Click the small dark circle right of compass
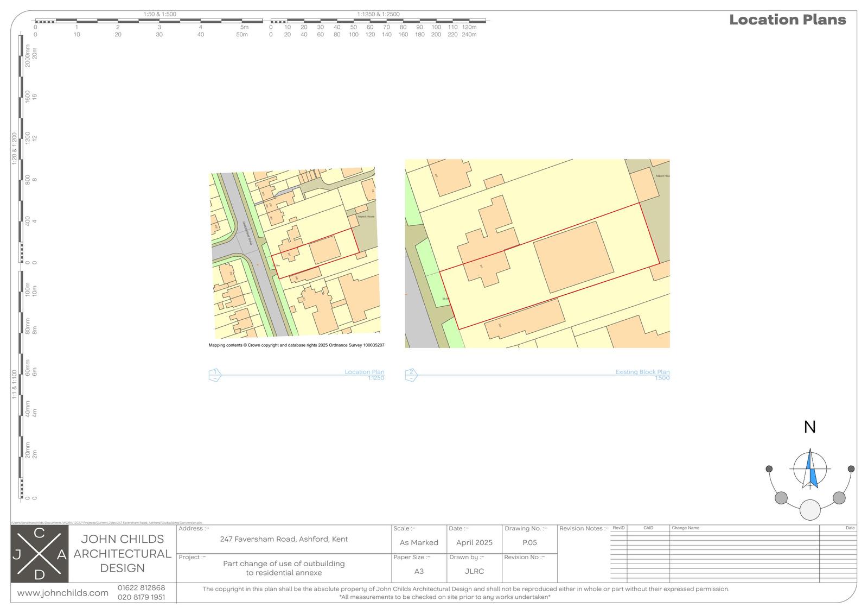The width and height of the screenshot is (868, 614). pos(851,469)
